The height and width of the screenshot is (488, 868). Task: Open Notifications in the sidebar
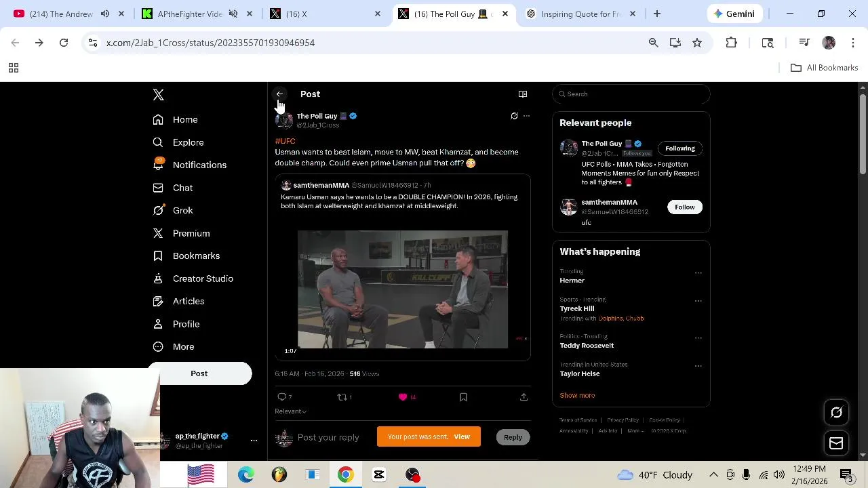tap(190, 165)
